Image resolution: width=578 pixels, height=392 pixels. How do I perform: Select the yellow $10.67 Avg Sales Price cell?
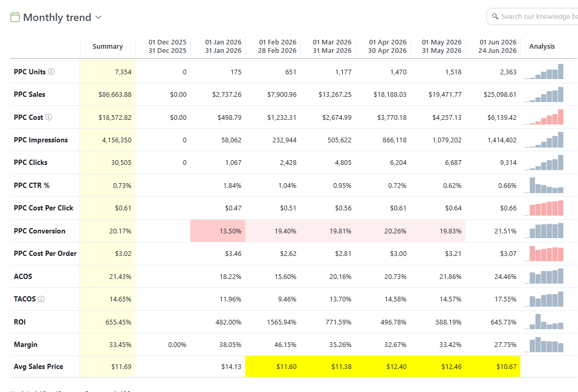pyautogui.click(x=493, y=366)
